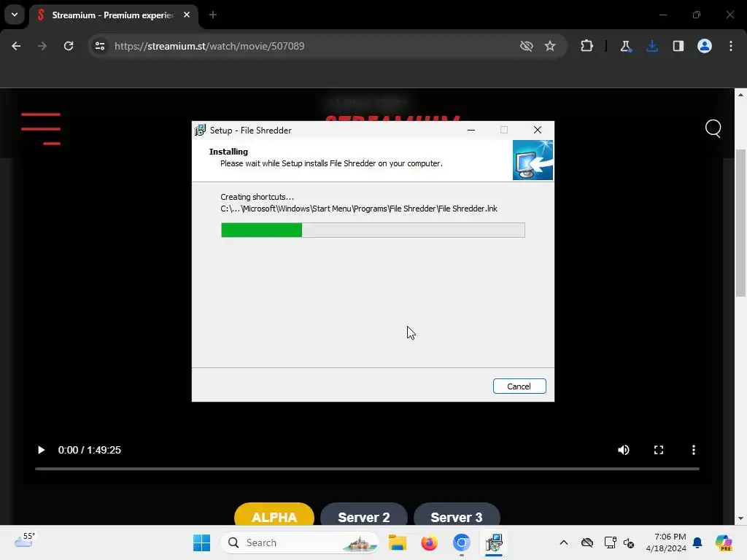The height and width of the screenshot is (560, 747).
Task: Open the tab search dropdown arrow
Action: pos(15,15)
